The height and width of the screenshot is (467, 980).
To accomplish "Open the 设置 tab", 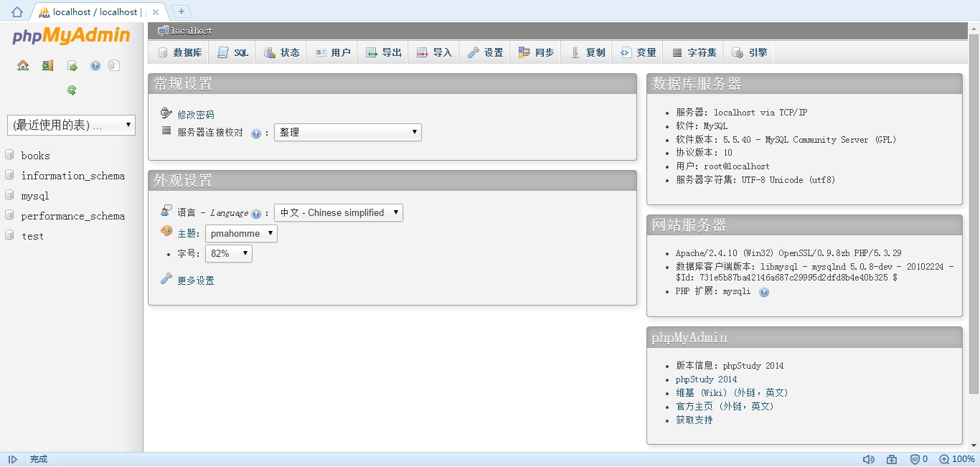I will pyautogui.click(x=485, y=52).
